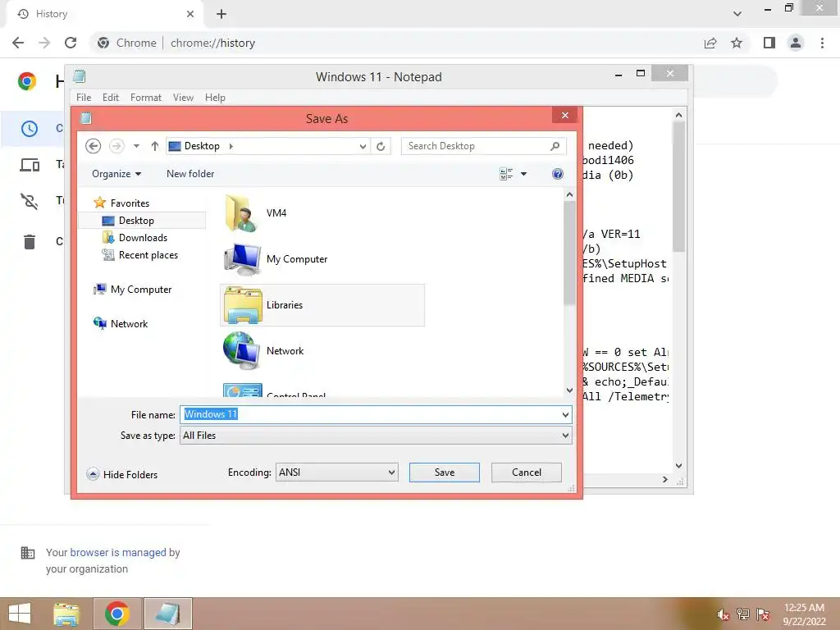Go up one folder level in Save As
840x630 pixels.
(x=155, y=146)
